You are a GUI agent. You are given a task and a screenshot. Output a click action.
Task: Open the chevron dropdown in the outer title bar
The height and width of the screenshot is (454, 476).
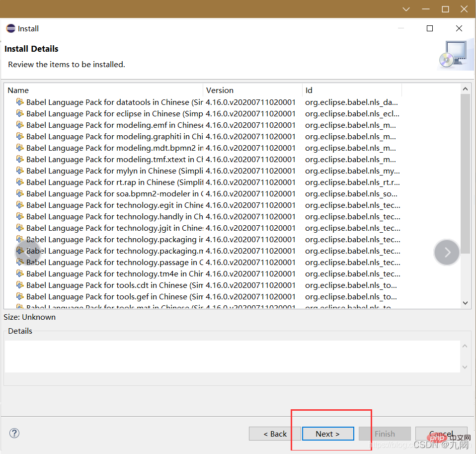coord(406,9)
